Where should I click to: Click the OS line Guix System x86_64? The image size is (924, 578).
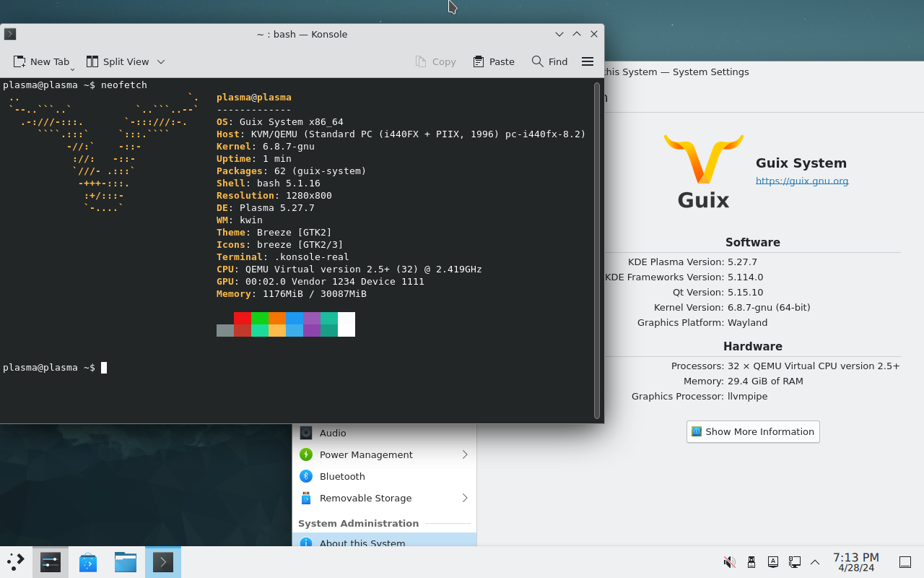coord(280,122)
